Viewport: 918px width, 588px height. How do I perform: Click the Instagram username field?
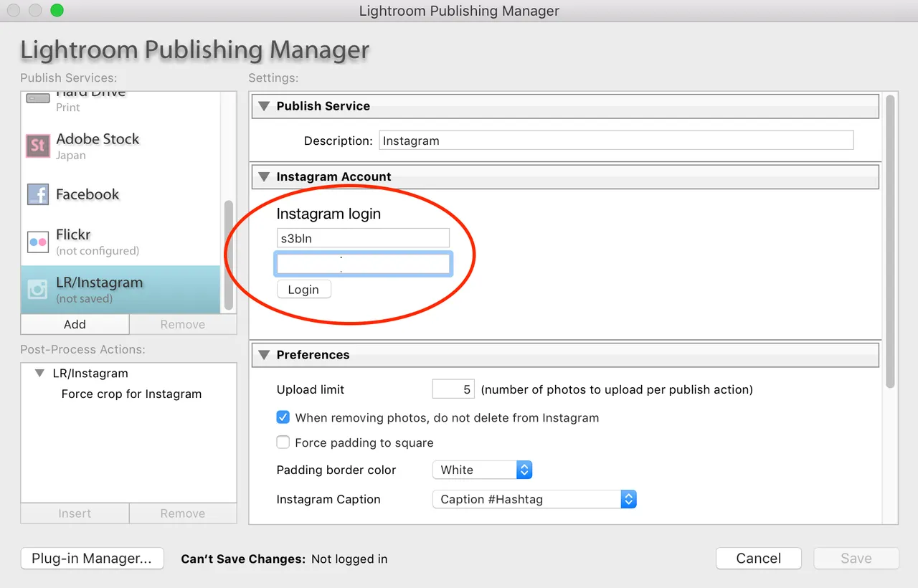[363, 238]
